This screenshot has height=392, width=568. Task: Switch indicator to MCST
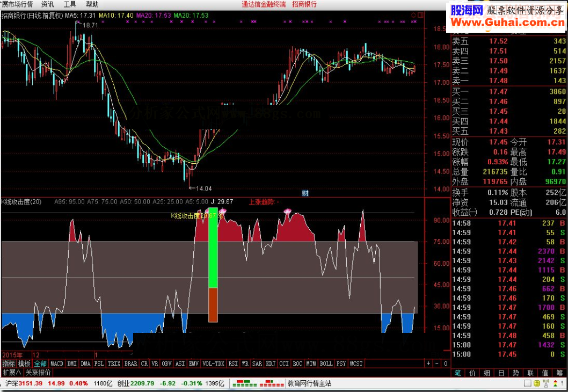[x=356, y=364]
